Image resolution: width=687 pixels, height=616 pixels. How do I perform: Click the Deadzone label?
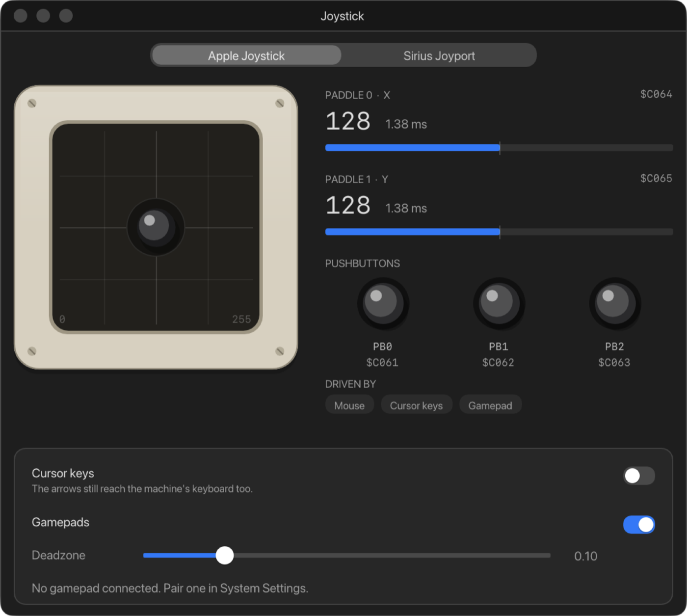[58, 555]
